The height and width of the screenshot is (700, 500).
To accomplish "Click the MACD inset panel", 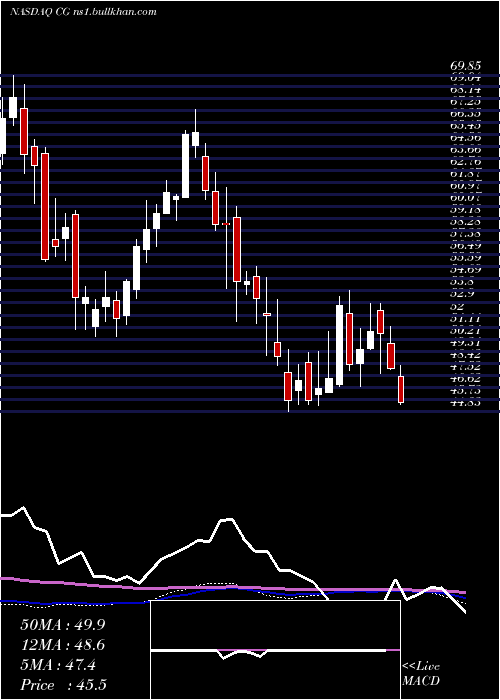I will (275, 650).
